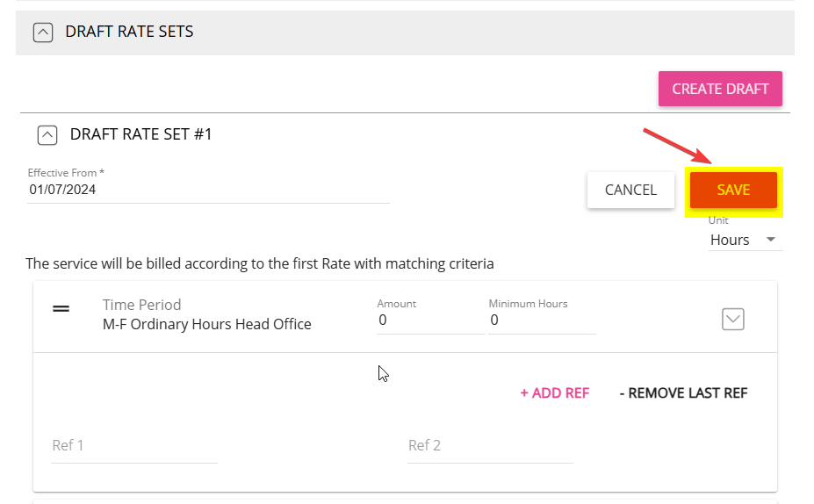
Task: Cancel editing the draft rate set
Action: [x=630, y=190]
